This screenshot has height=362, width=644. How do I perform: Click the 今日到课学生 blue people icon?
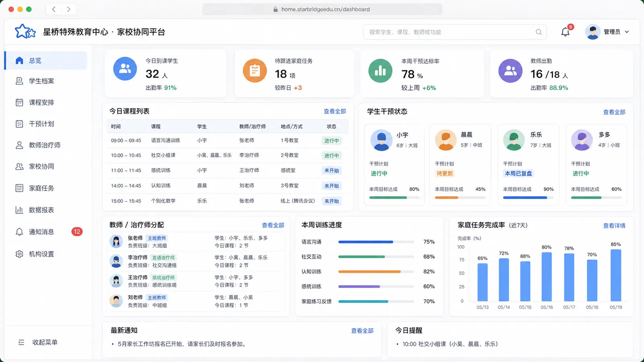125,69
